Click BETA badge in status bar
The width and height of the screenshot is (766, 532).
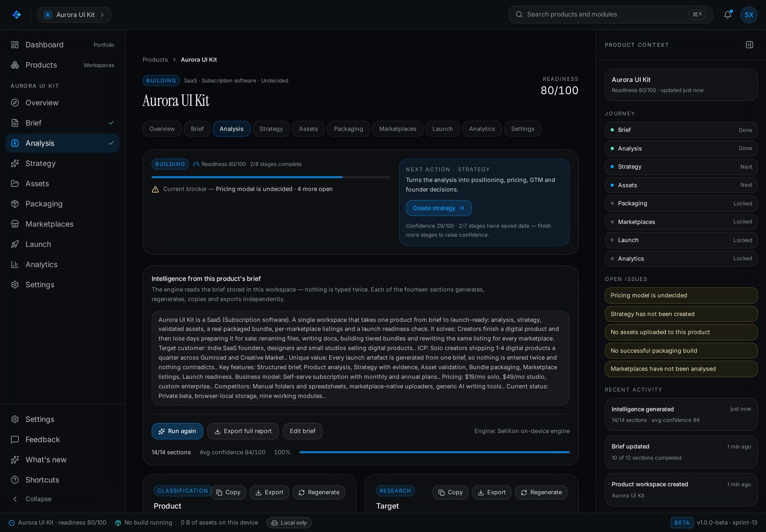point(682,523)
